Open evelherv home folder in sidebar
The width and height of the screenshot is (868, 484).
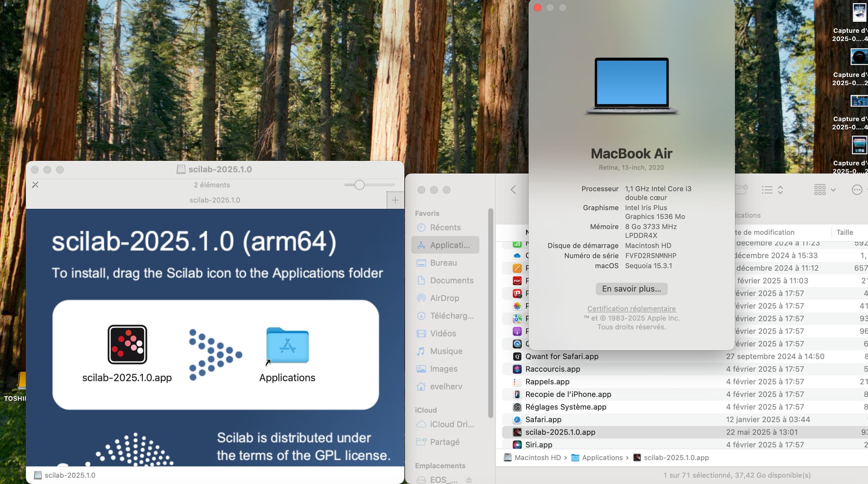coord(445,386)
